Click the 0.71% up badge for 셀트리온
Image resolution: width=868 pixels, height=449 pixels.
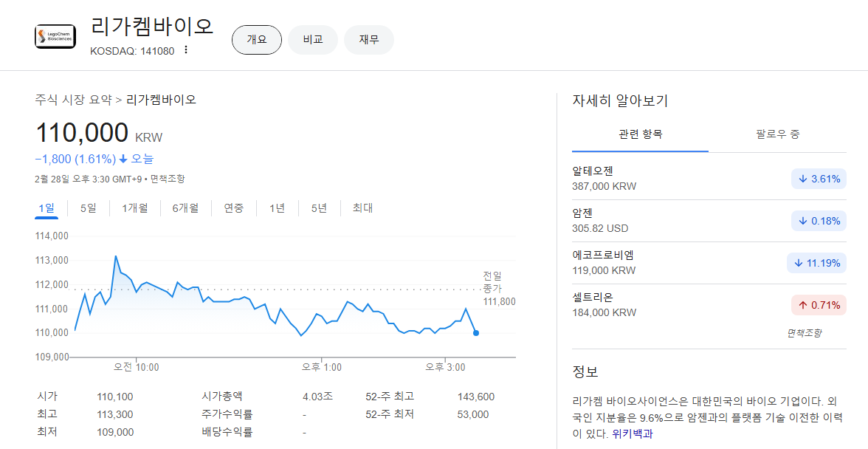click(x=819, y=305)
